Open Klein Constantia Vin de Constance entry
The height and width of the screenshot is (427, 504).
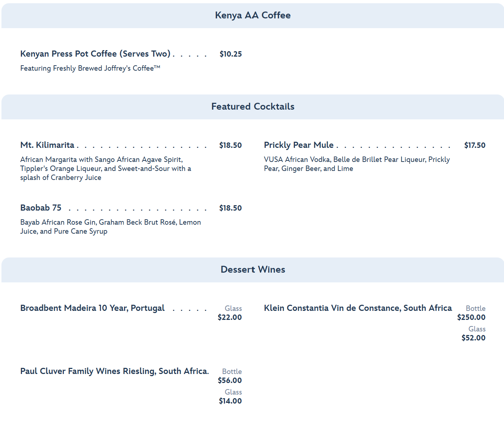coord(358,308)
